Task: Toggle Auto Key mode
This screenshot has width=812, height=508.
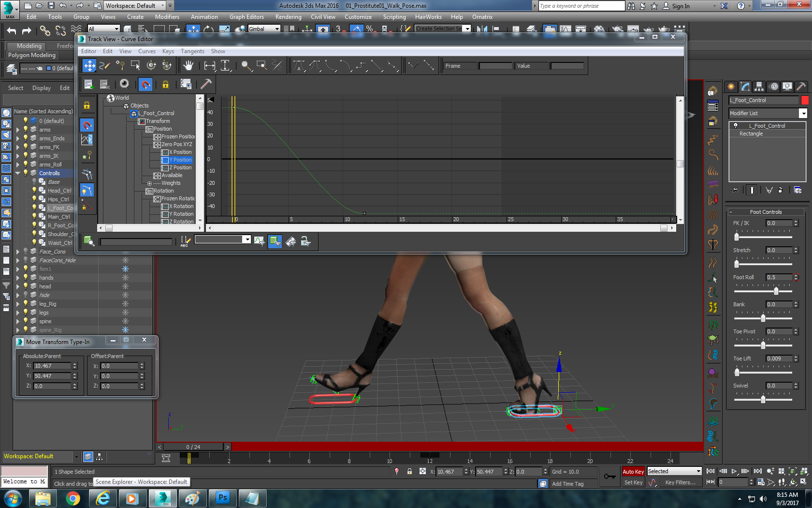Action: [x=633, y=472]
